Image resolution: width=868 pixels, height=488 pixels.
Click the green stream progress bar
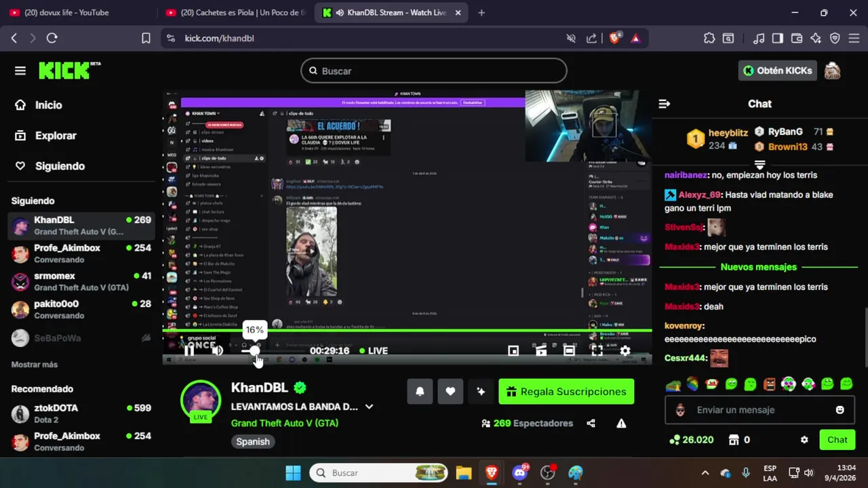[407, 331]
